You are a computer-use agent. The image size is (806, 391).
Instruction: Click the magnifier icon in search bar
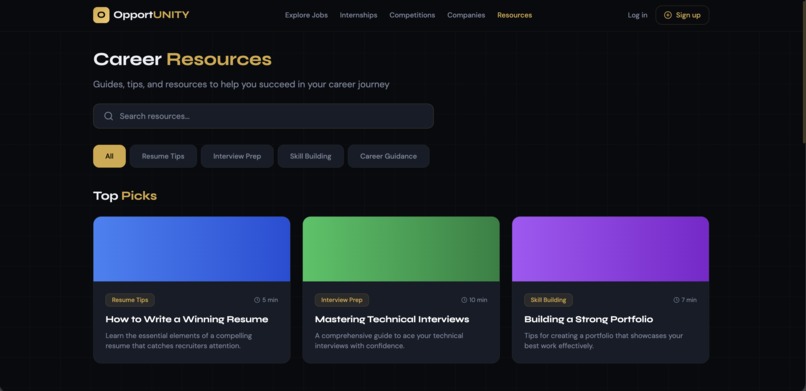tap(108, 116)
